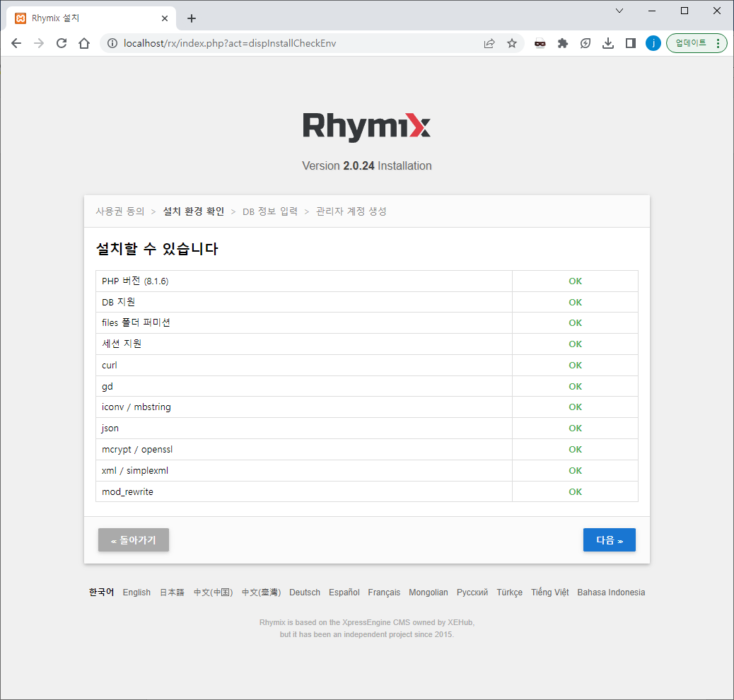Image resolution: width=734 pixels, height=700 pixels.
Task: Open browser downloads
Action: (x=608, y=44)
